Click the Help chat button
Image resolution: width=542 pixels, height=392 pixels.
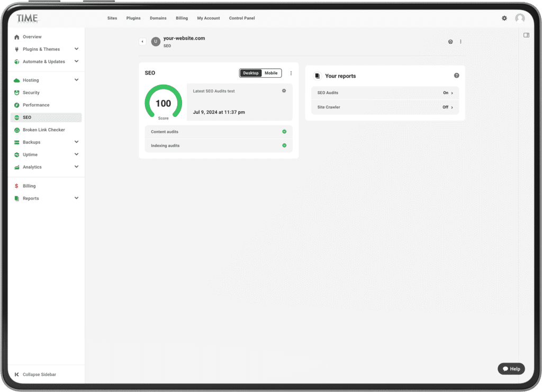[511, 369]
